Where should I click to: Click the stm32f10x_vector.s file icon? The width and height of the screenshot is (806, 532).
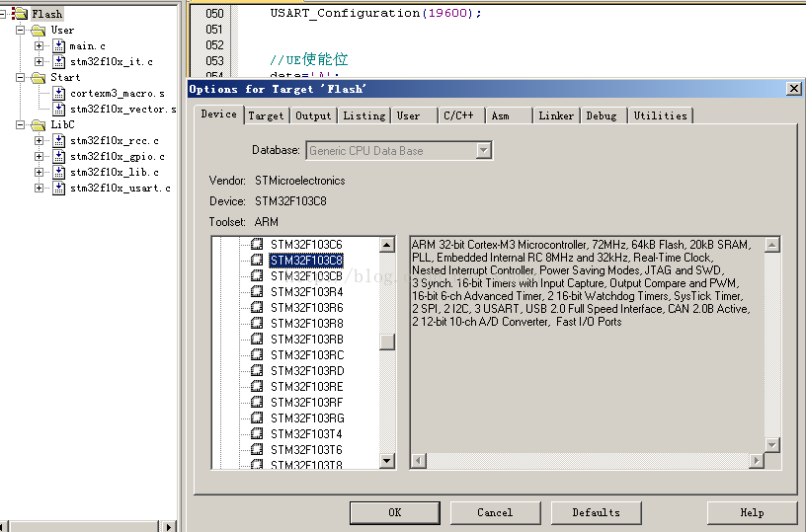pos(58,109)
